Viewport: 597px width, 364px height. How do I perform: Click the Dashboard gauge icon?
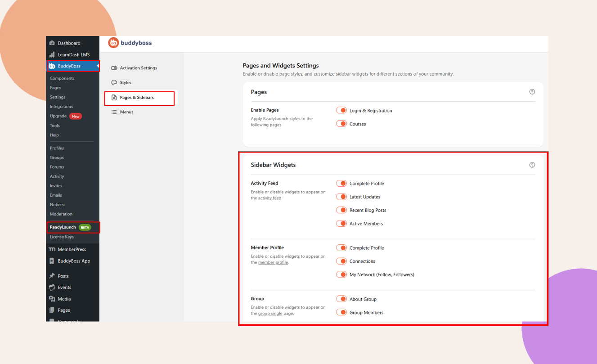pyautogui.click(x=52, y=43)
